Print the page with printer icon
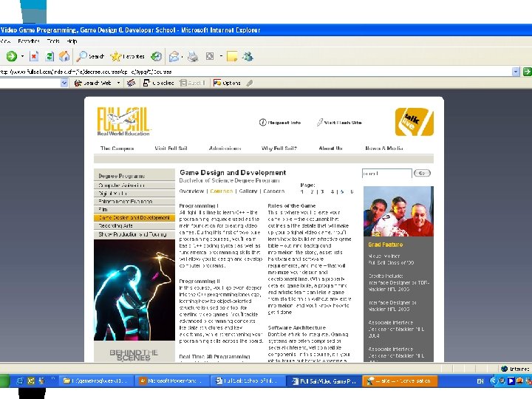This screenshot has height=399, width=532. pyautogui.click(x=193, y=56)
